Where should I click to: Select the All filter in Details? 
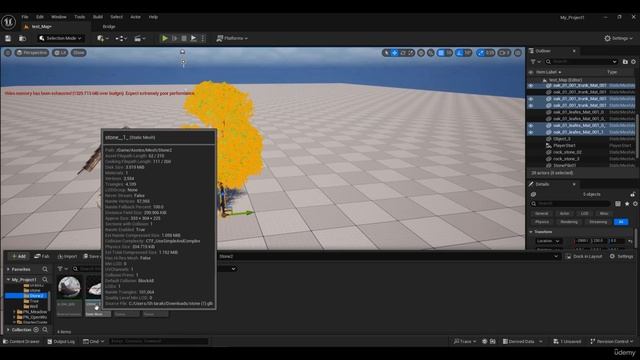[621, 222]
